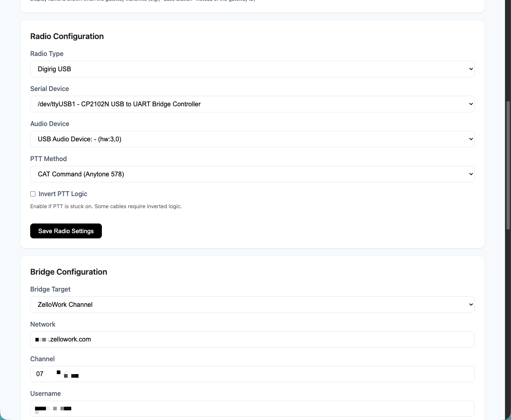Click the Bridge Configuration section heading
Screen dimensions: 511x420
(68, 272)
